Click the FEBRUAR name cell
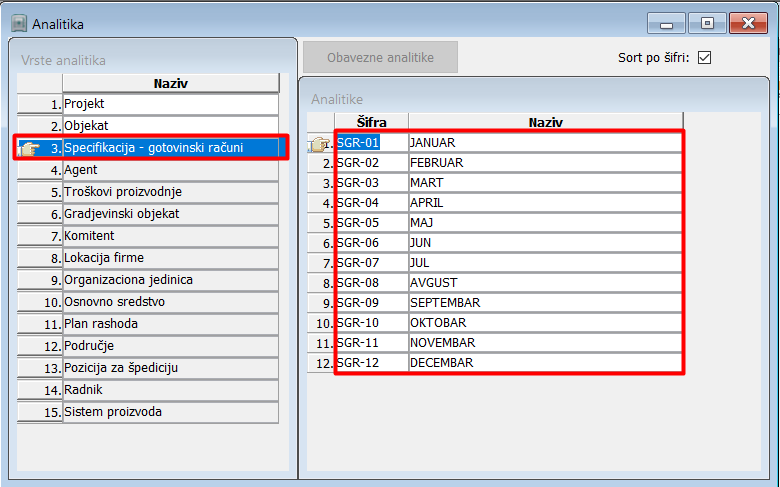The width and height of the screenshot is (780, 487). (546, 163)
